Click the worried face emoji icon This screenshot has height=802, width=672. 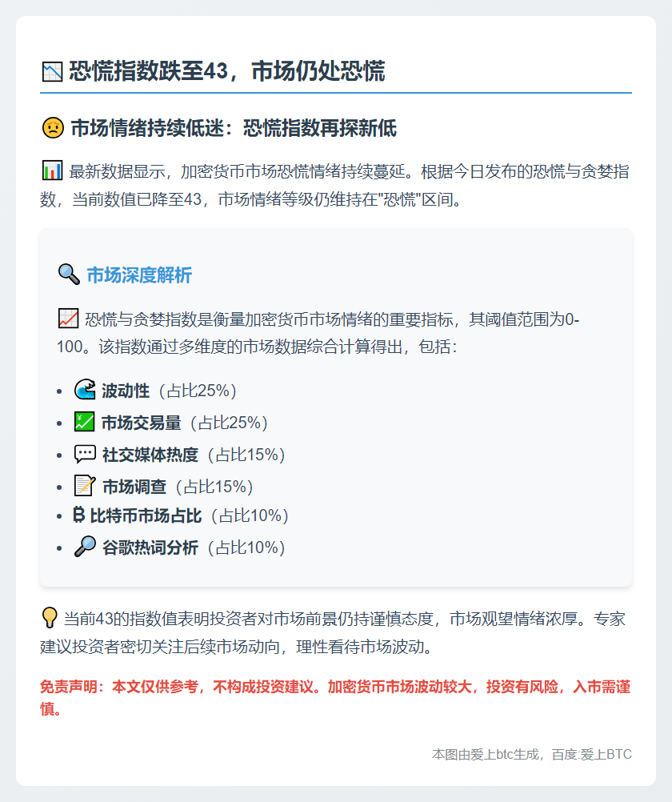pos(52,128)
